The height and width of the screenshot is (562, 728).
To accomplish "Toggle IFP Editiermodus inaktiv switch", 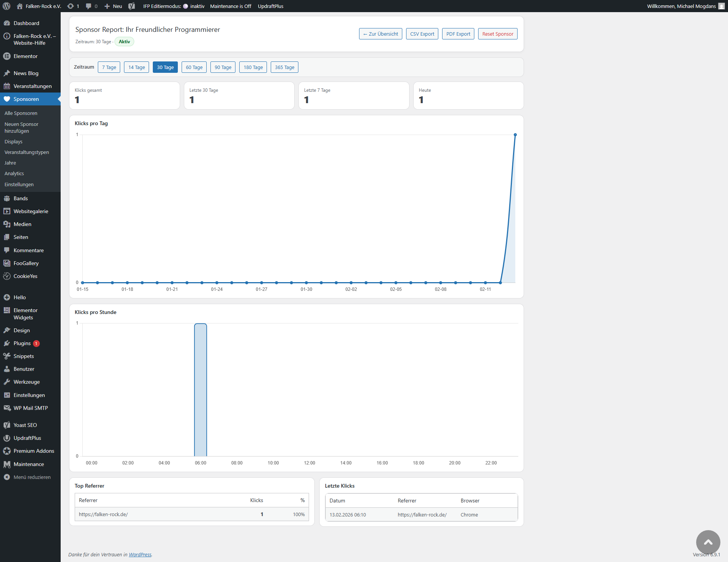I will point(185,6).
